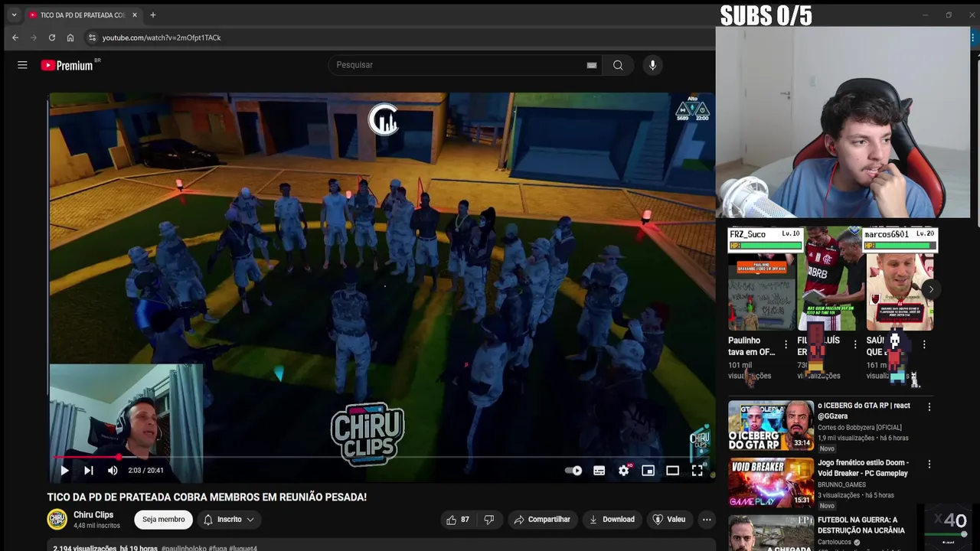Send a Valeu super thanks
The image size is (980, 551).
tap(668, 520)
